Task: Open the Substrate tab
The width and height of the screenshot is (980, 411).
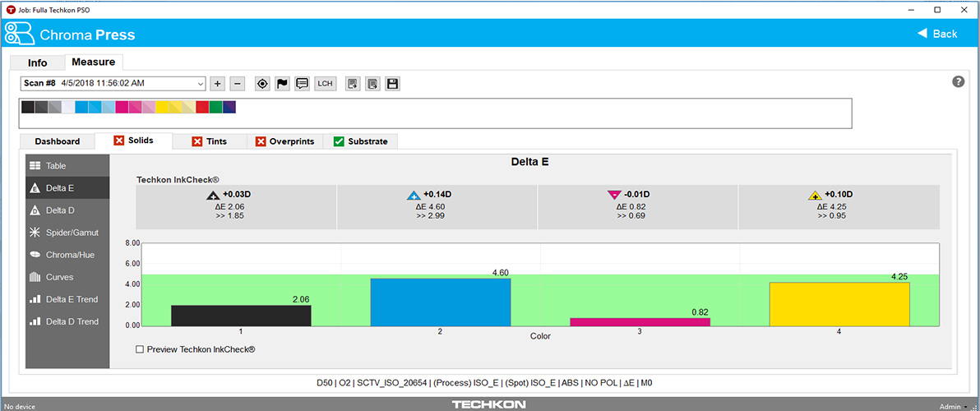Action: point(360,141)
